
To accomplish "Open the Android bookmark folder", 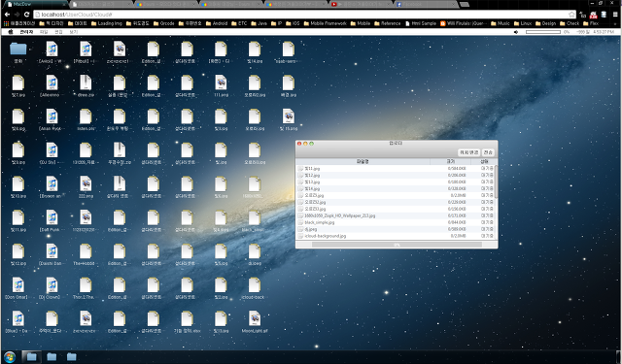I will pyautogui.click(x=217, y=23).
